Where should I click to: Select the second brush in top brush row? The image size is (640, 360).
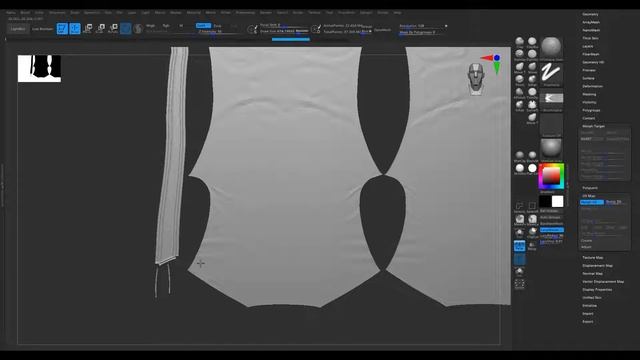[532, 41]
